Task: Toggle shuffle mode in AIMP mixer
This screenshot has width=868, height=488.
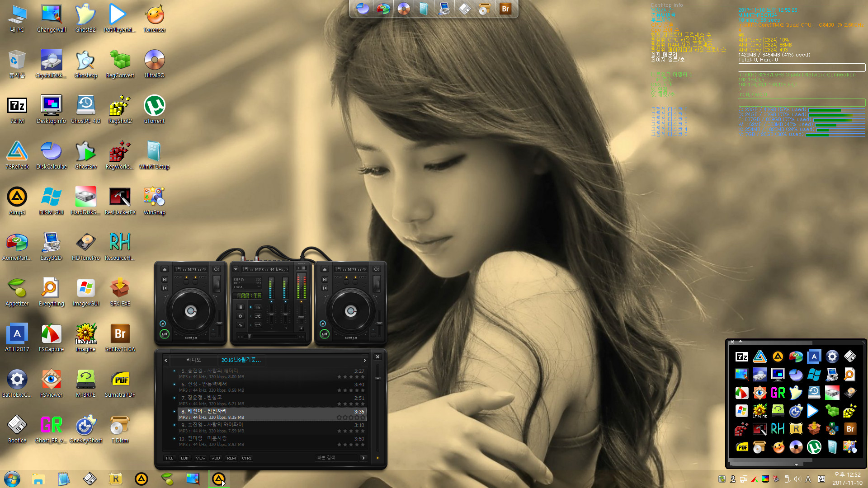Action: (x=258, y=316)
